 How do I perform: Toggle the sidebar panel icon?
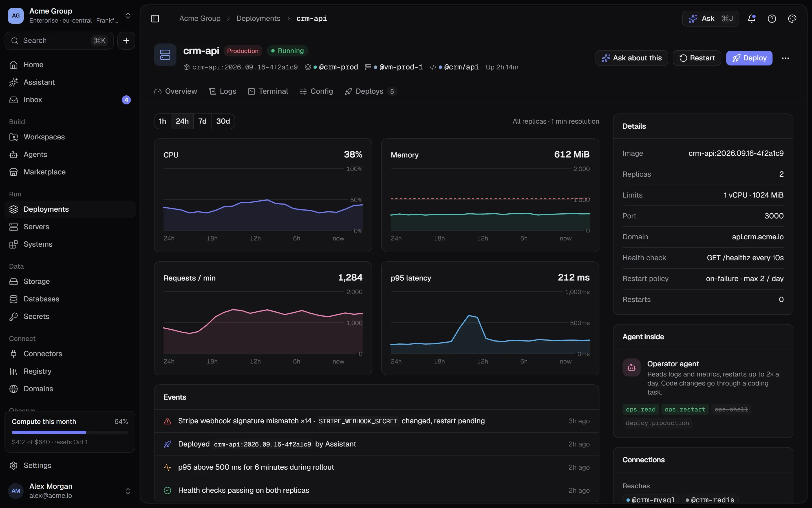coord(155,18)
